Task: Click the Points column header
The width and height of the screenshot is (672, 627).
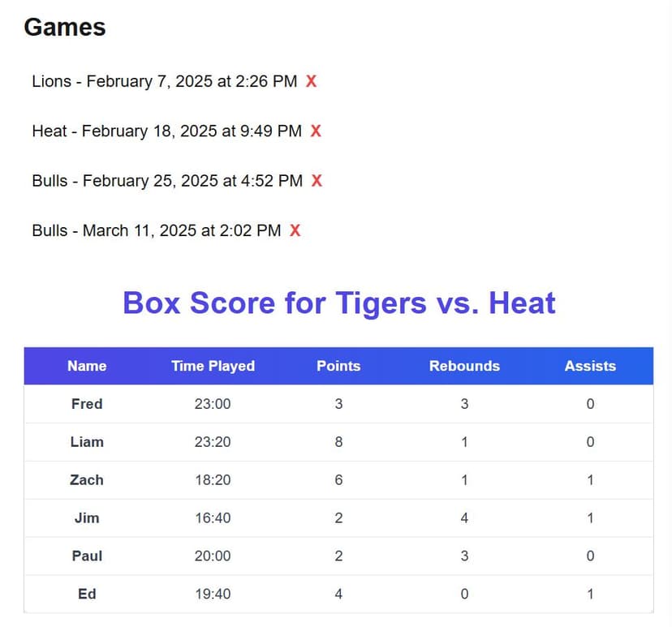Action: [x=338, y=366]
